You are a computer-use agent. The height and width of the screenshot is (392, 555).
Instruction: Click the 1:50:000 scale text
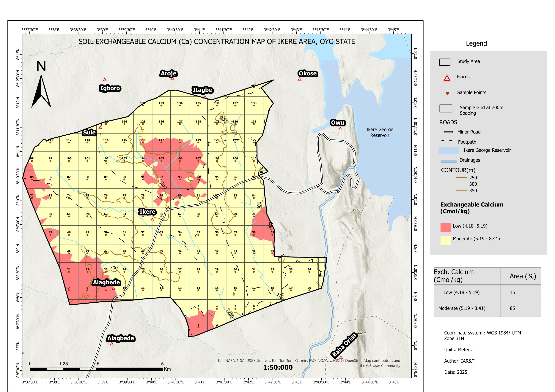click(x=278, y=367)
